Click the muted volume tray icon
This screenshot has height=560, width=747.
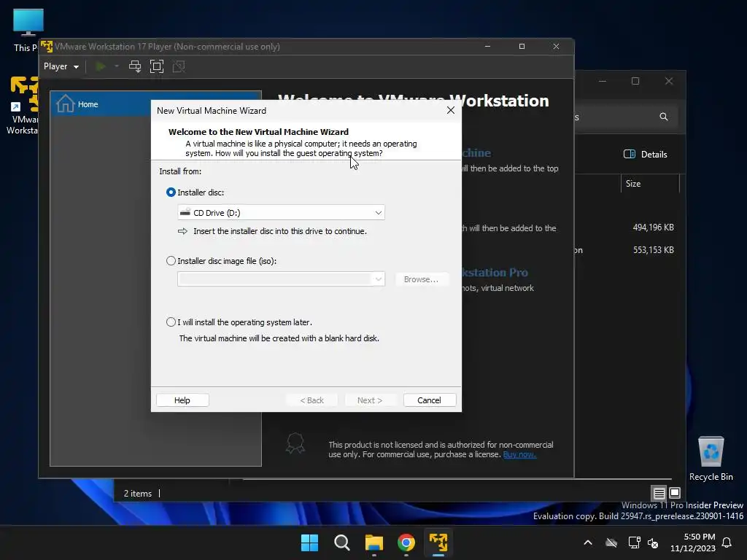653,542
